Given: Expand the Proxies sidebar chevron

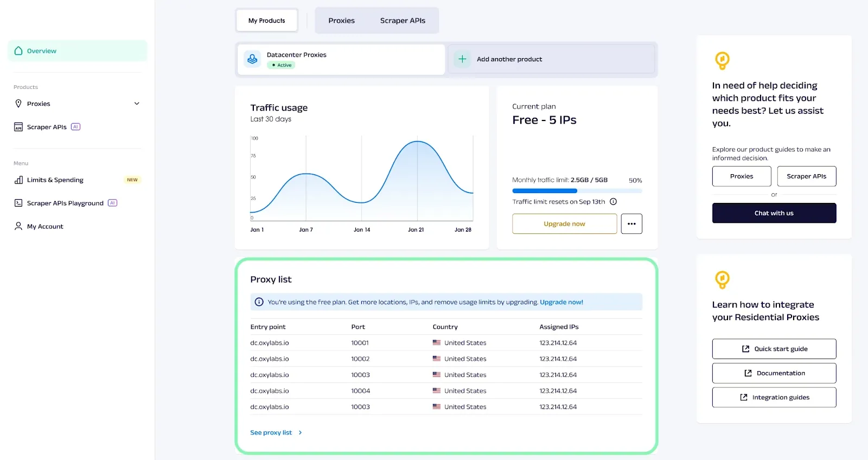Looking at the screenshot, I should [137, 104].
